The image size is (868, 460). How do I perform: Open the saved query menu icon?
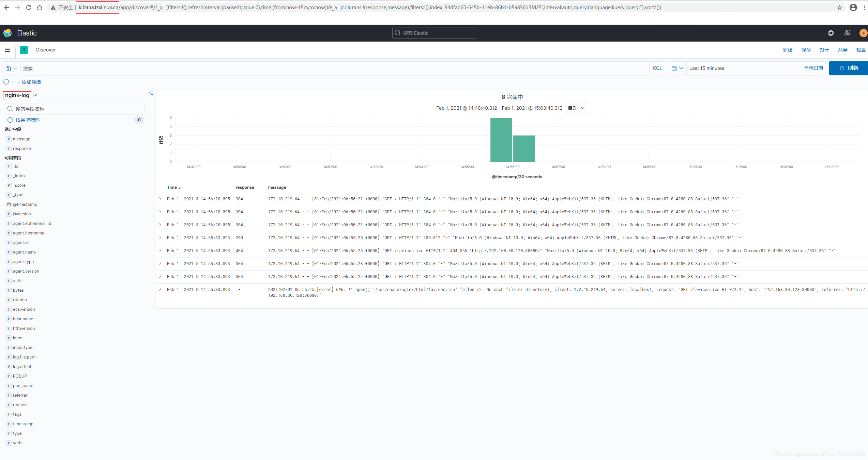click(x=11, y=68)
